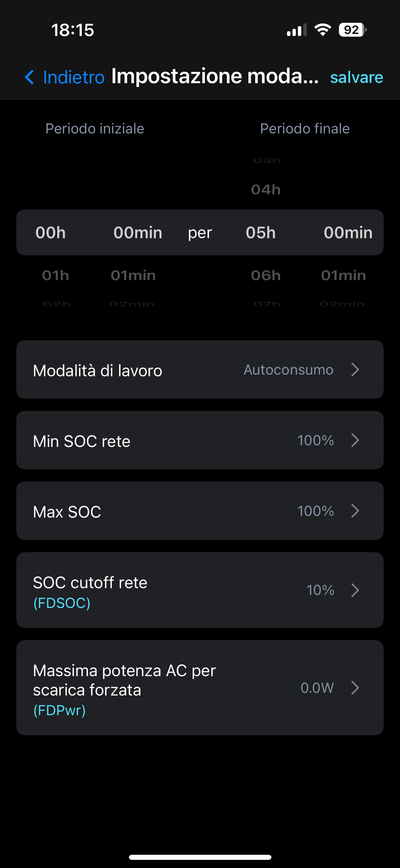Go back via Indietro link
Viewport: 400px width, 868px height.
[x=74, y=77]
